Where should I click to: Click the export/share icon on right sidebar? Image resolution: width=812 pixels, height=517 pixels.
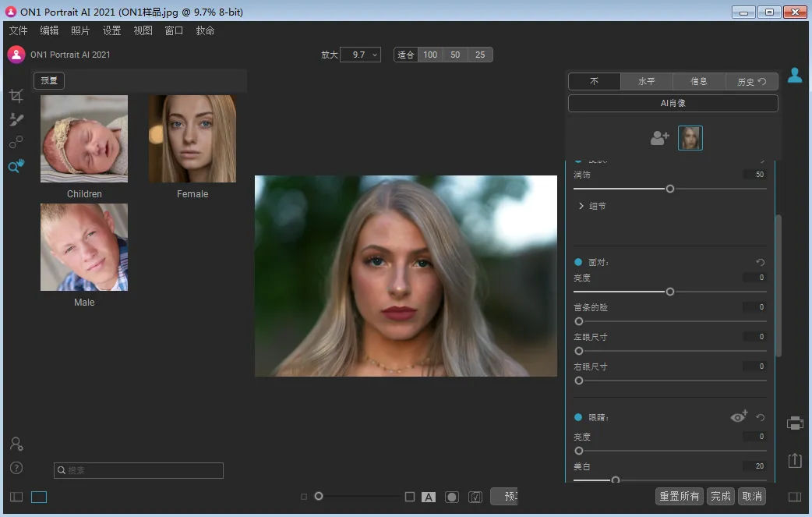pos(794,460)
